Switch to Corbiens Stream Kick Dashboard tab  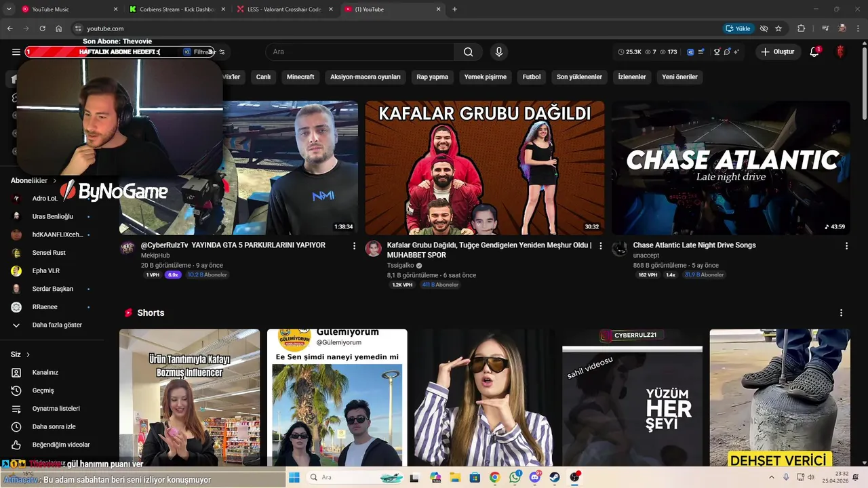177,9
